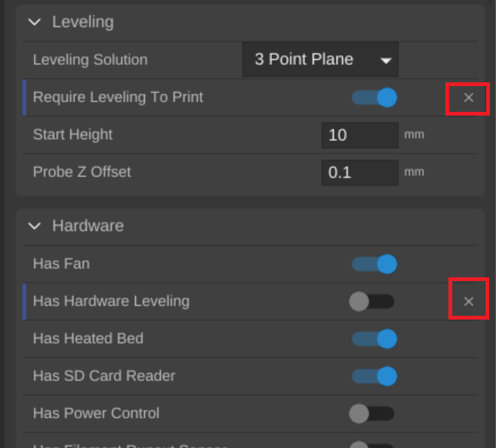The width and height of the screenshot is (496, 448).
Task: Turn off Has Heated Bed
Action: point(374,338)
